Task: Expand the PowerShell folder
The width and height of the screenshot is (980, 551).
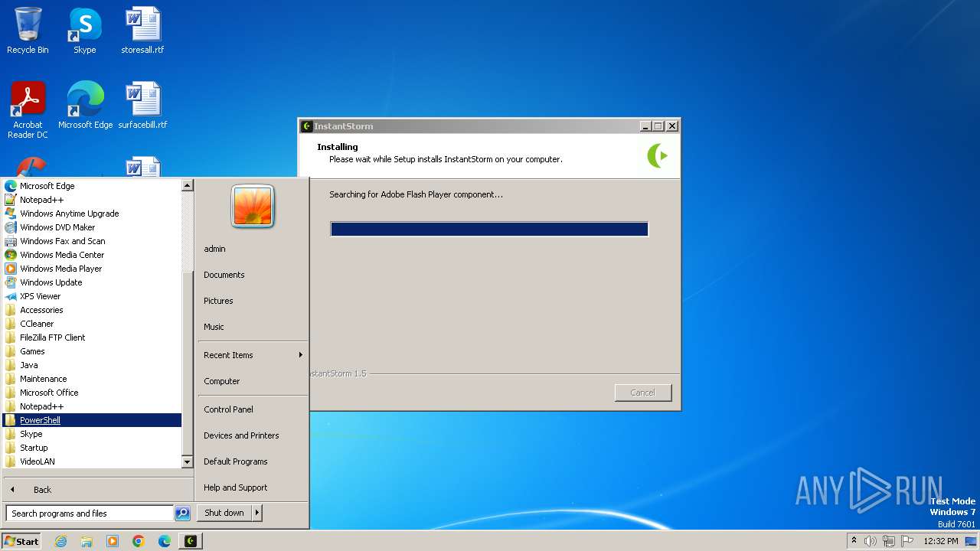Action: 92,420
